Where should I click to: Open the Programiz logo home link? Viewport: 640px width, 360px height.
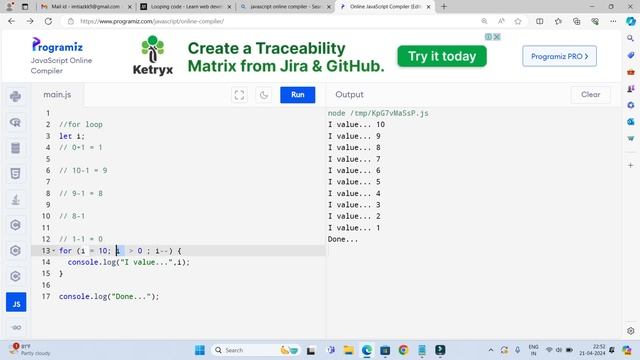point(57,46)
